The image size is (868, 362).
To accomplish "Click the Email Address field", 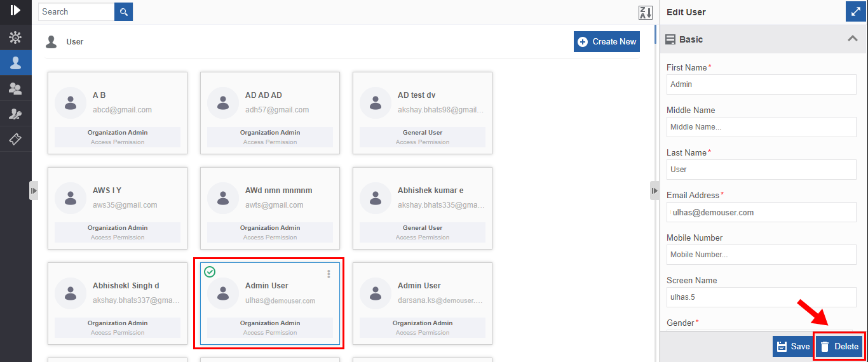I will (761, 212).
